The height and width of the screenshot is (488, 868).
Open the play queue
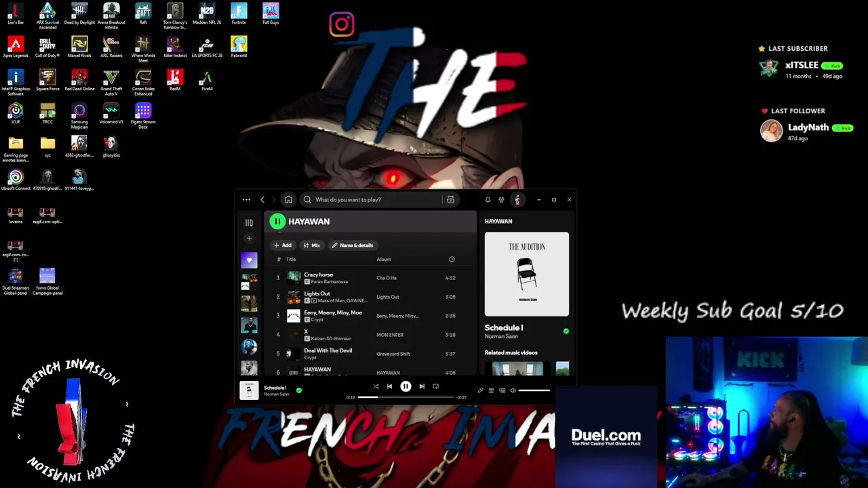[x=491, y=390]
